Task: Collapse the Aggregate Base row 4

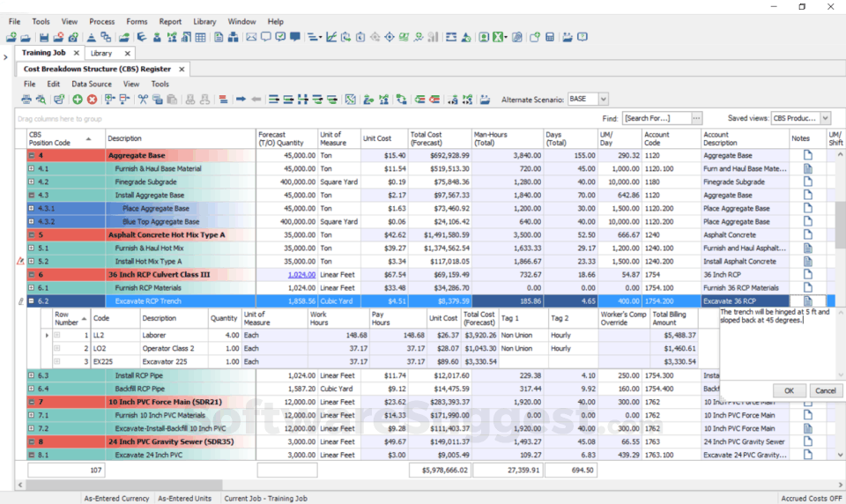Action: tap(32, 156)
